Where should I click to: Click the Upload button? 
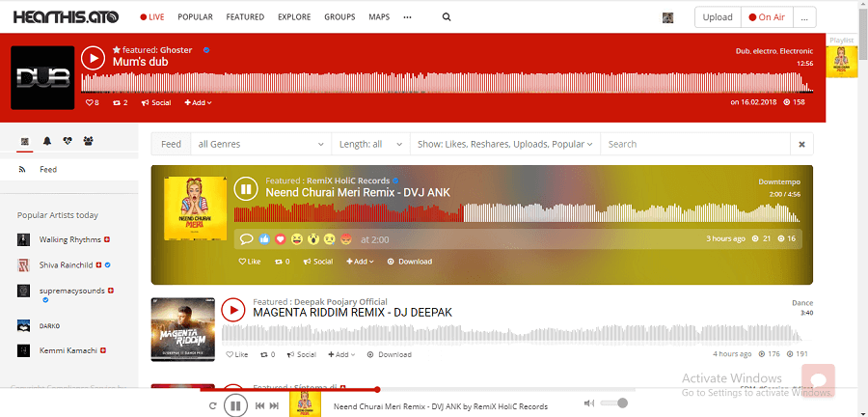[x=718, y=17]
